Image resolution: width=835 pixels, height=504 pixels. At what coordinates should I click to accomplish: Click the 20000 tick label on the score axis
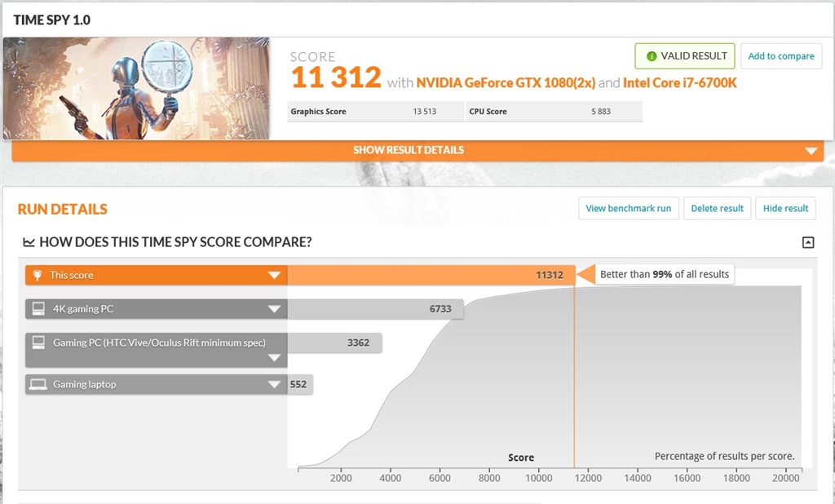click(785, 478)
